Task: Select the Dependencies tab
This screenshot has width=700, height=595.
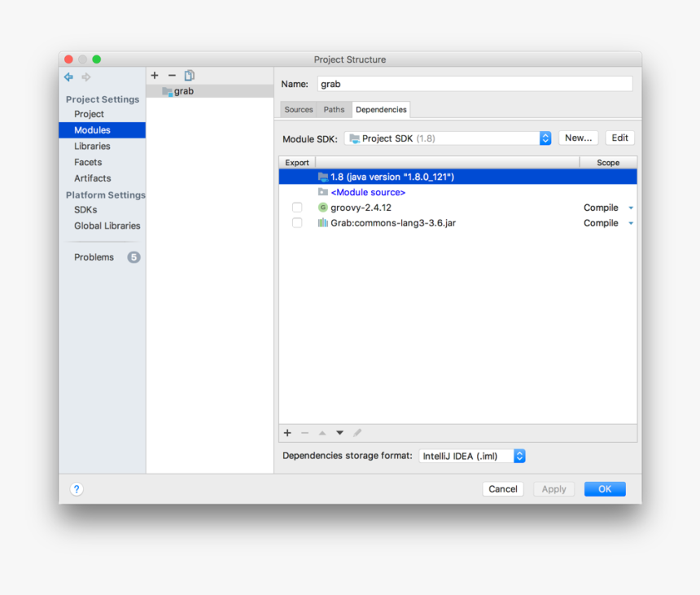Action: 381,109
